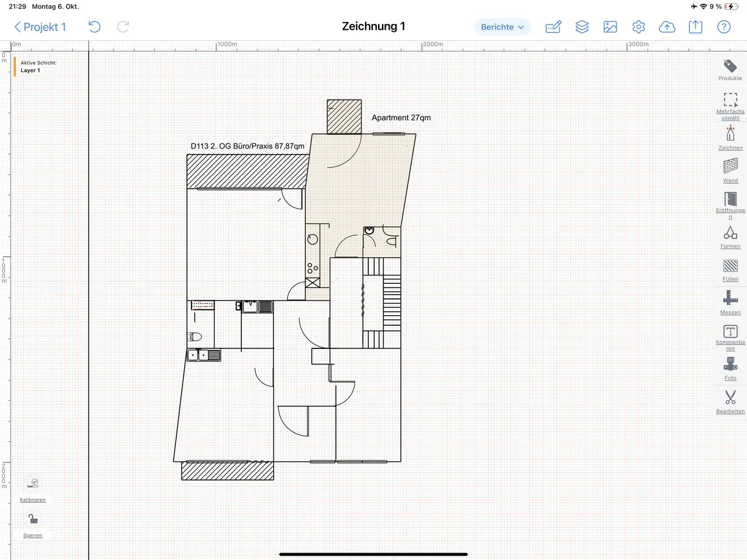Tap the cloud upload icon

pyautogui.click(x=667, y=26)
